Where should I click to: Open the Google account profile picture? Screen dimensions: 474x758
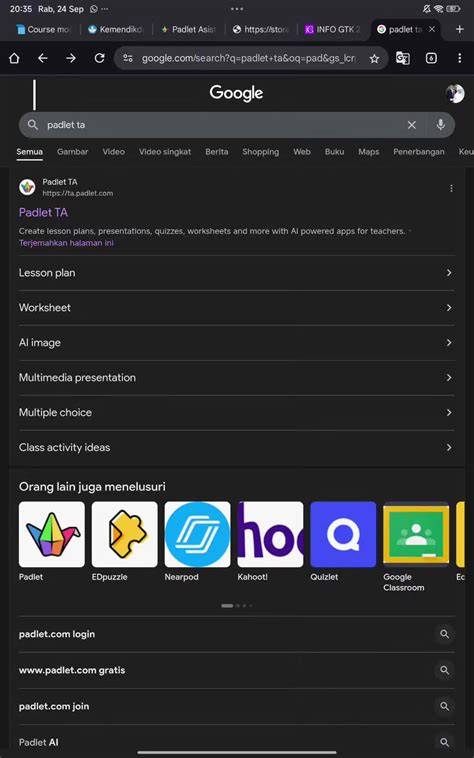click(455, 93)
